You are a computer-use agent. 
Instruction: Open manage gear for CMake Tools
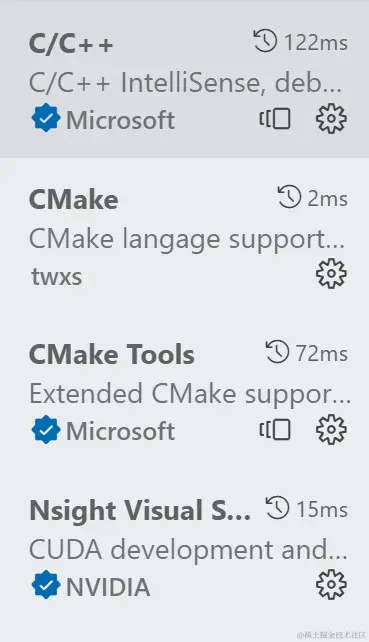coord(331,430)
